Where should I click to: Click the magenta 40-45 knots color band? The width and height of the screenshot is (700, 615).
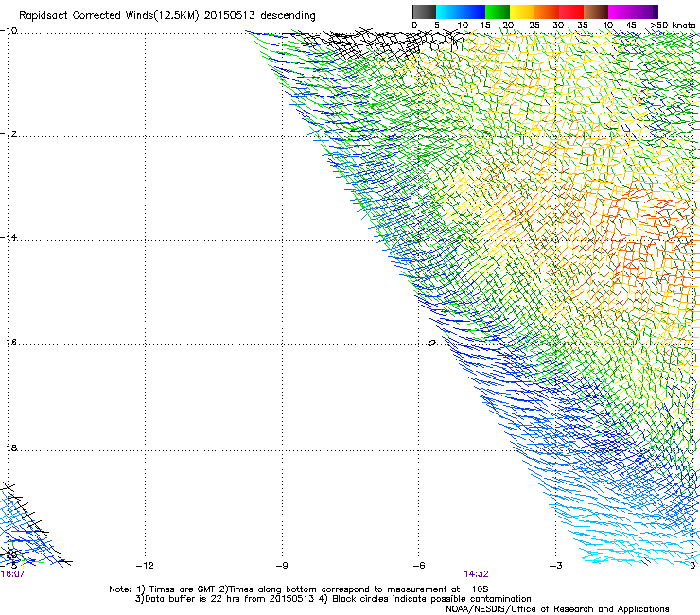(x=621, y=11)
